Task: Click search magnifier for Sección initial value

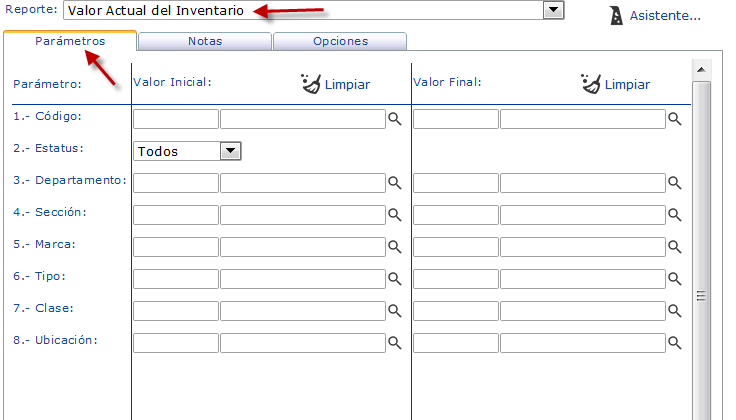Action: point(395,215)
